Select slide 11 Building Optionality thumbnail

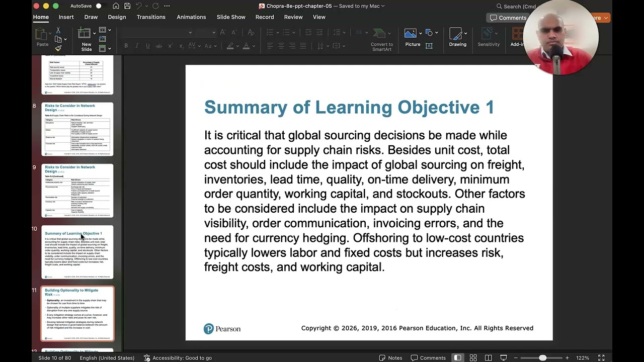tap(77, 313)
